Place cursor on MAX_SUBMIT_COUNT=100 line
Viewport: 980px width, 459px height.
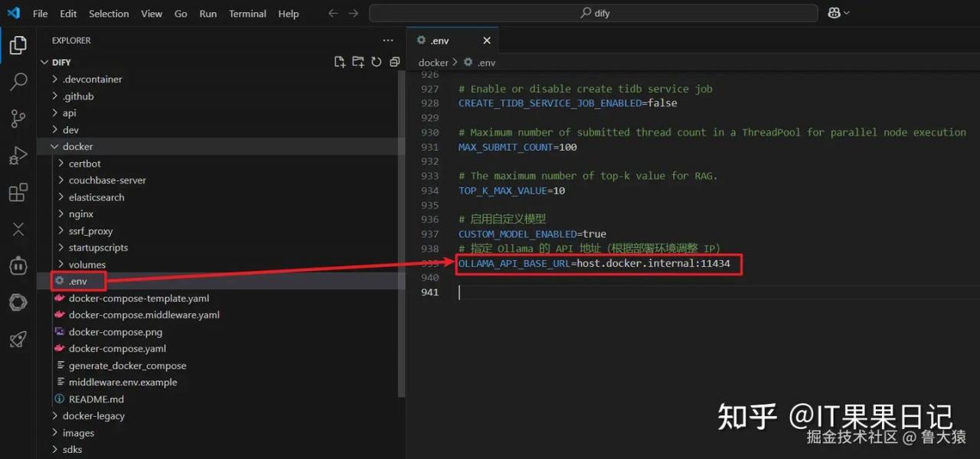[518, 147]
